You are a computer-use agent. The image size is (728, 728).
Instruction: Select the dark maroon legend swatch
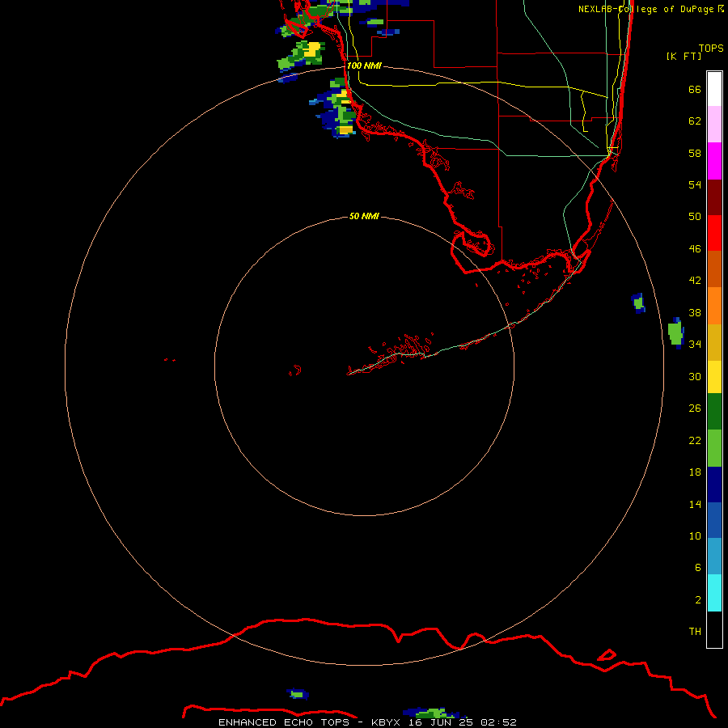point(714,197)
